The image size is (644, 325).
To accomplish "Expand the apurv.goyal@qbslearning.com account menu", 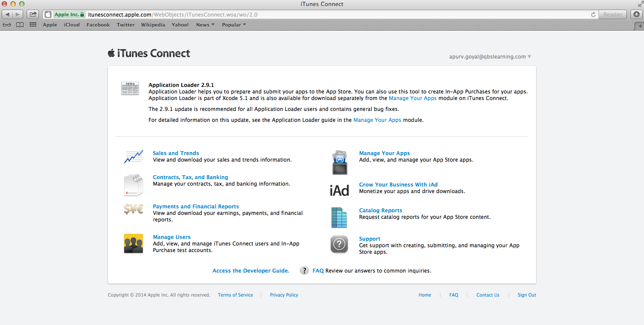I will pos(490,57).
